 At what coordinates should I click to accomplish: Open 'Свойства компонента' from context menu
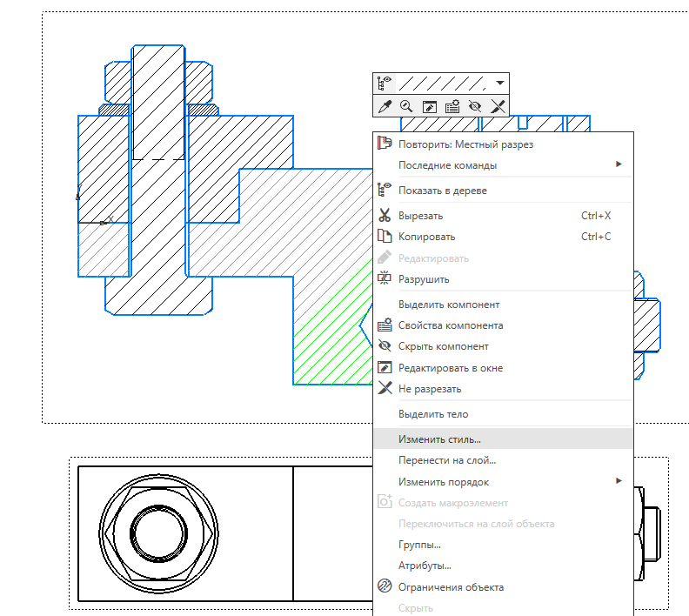(x=503, y=325)
